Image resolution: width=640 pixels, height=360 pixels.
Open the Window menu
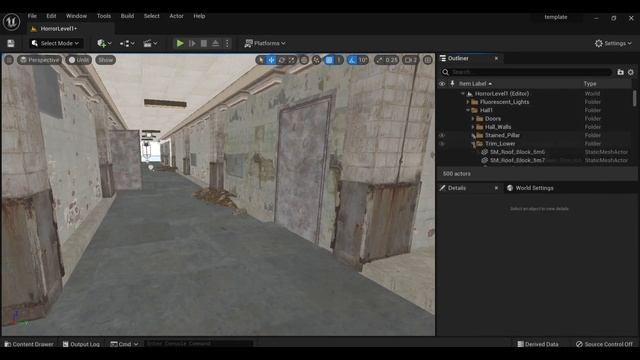click(x=76, y=16)
